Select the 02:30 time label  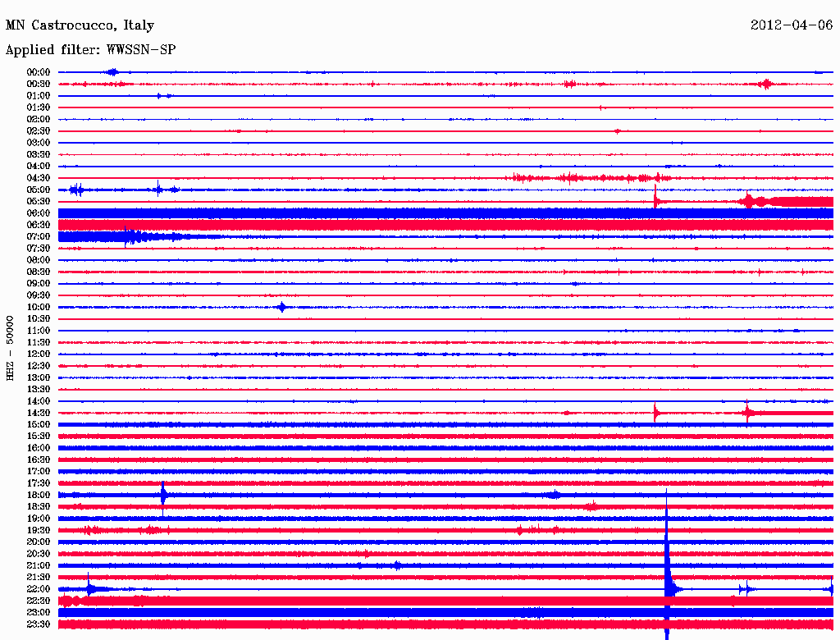[39, 130]
